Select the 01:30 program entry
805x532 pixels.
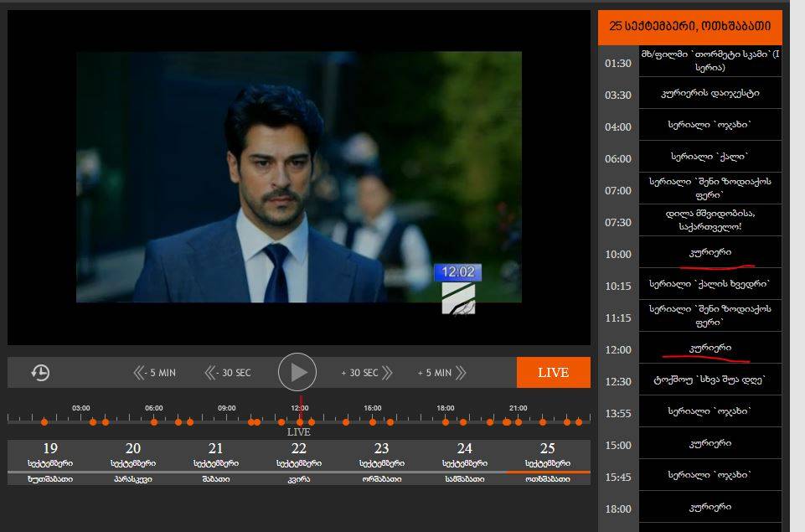coord(710,61)
